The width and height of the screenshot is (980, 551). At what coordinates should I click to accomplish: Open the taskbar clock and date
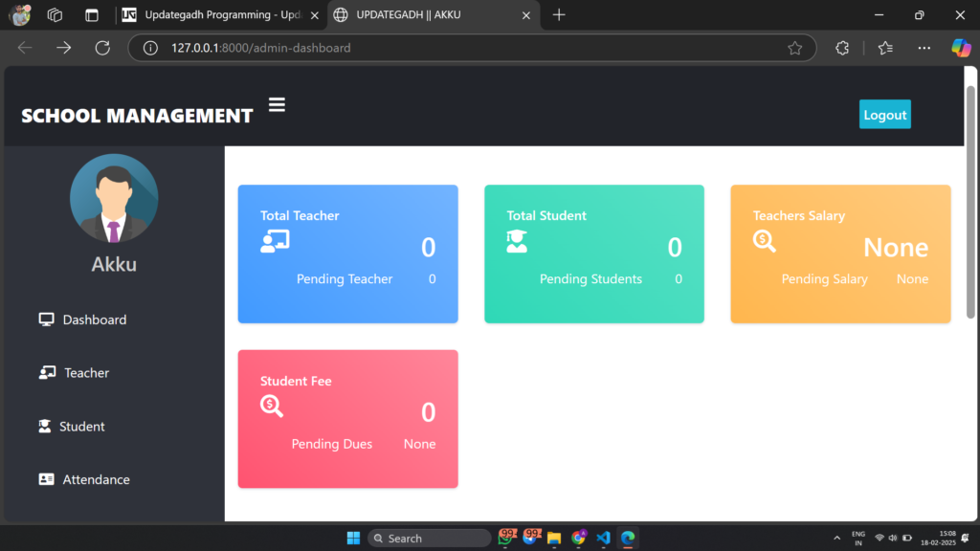[x=938, y=538]
